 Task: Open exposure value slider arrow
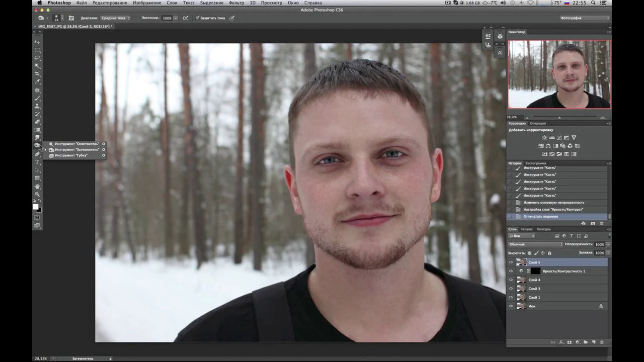click(x=175, y=18)
